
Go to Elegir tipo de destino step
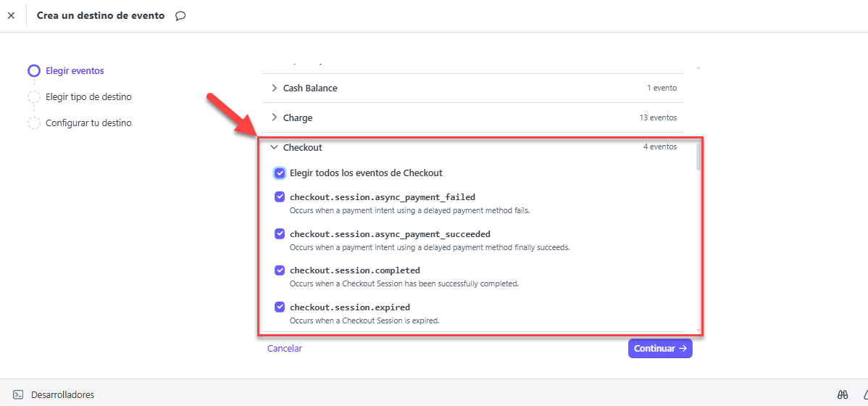88,97
